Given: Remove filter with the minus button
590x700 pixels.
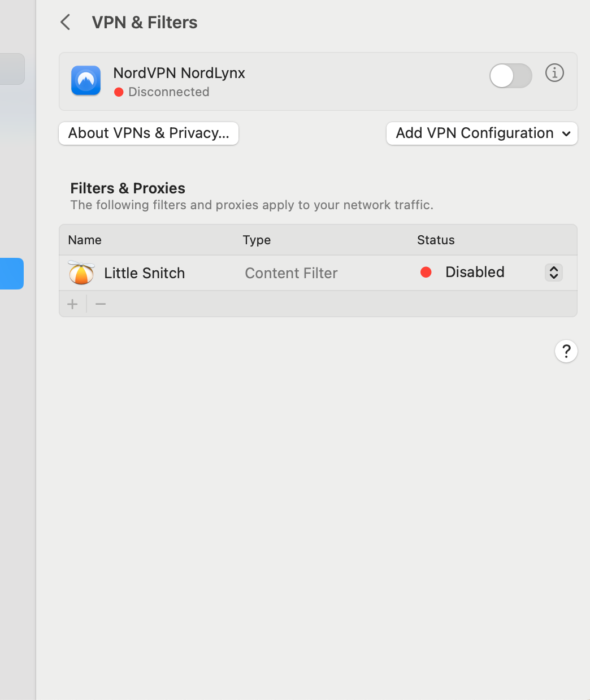Looking at the screenshot, I should pyautogui.click(x=101, y=304).
